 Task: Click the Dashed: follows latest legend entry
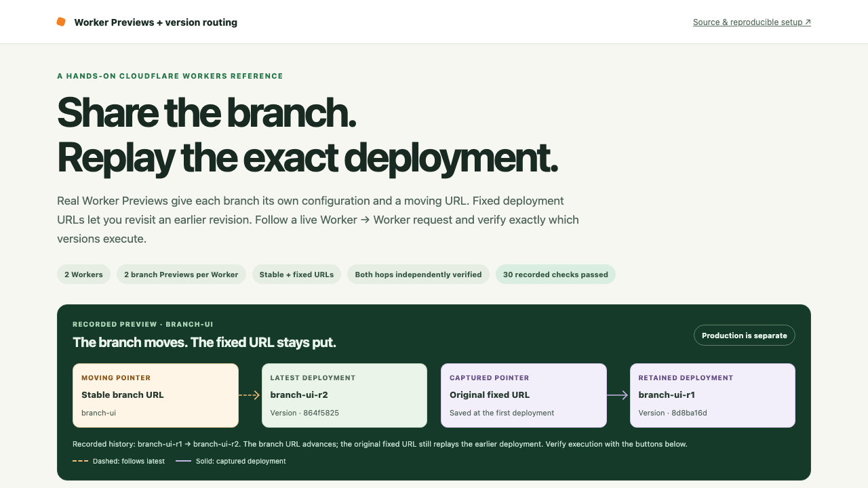tap(119, 461)
